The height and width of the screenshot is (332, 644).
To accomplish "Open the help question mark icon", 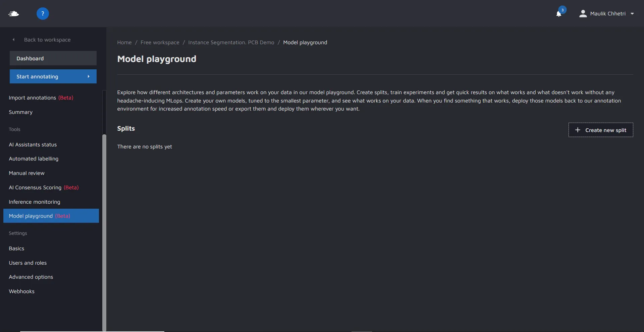I will (43, 14).
